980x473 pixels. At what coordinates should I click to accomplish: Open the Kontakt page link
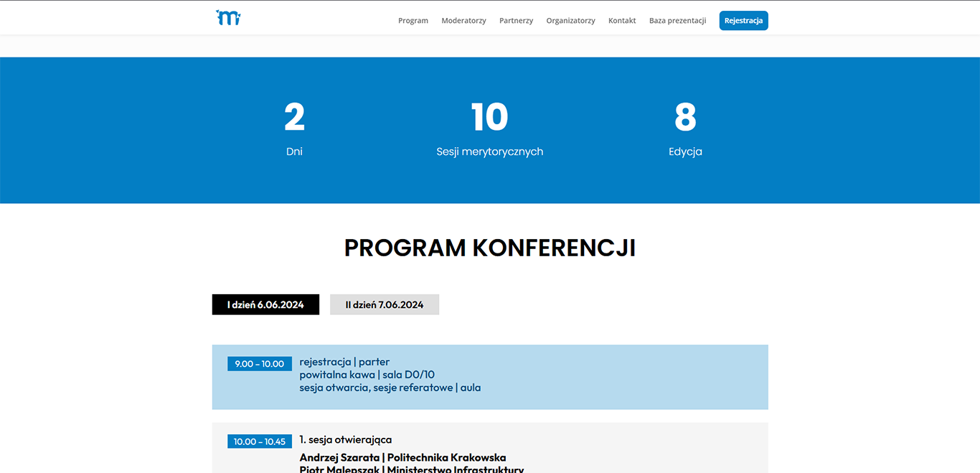622,21
